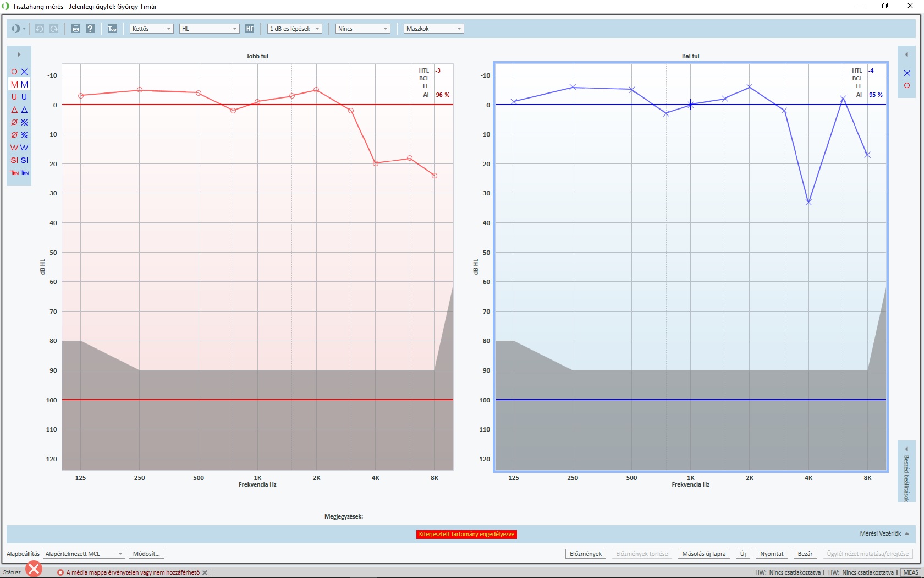Choose the red W symbol

pos(14,148)
